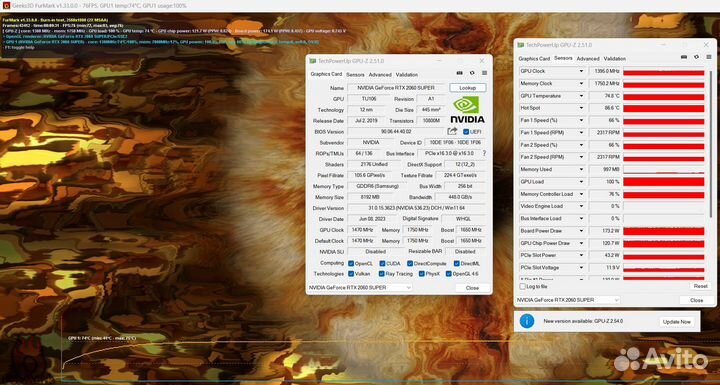Enable the Log to file checkbox
The width and height of the screenshot is (720, 385).
tap(523, 286)
